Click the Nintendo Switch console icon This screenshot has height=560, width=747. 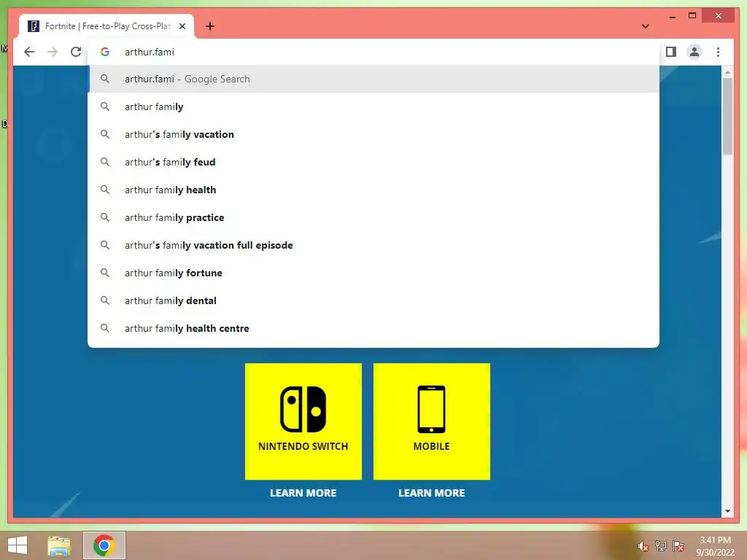303,409
